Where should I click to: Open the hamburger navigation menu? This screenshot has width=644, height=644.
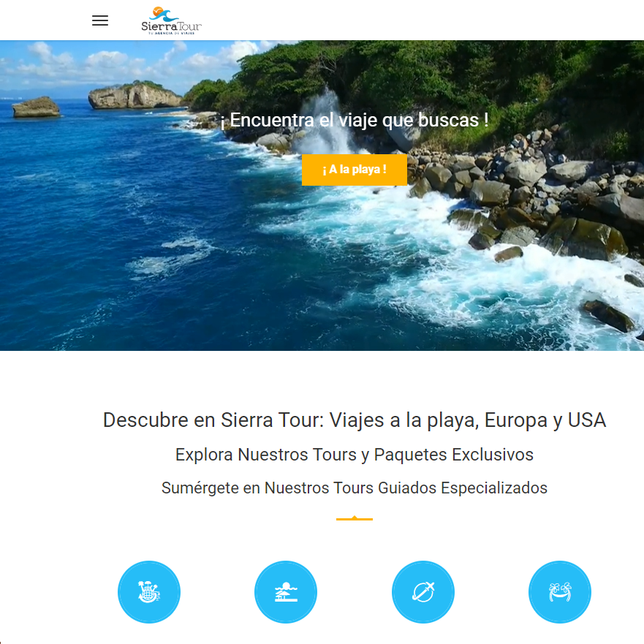100,20
